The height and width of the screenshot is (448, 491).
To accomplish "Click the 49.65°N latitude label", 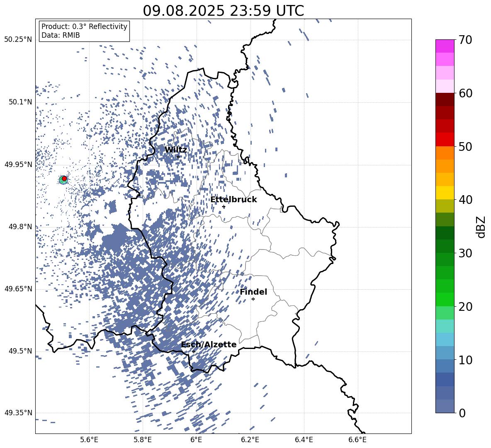I will (18, 289).
